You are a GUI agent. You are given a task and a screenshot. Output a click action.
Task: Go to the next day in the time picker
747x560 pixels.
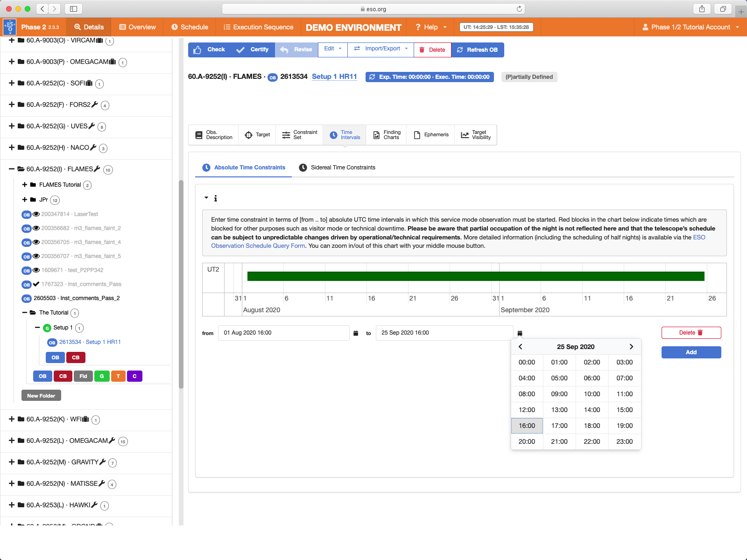click(631, 347)
